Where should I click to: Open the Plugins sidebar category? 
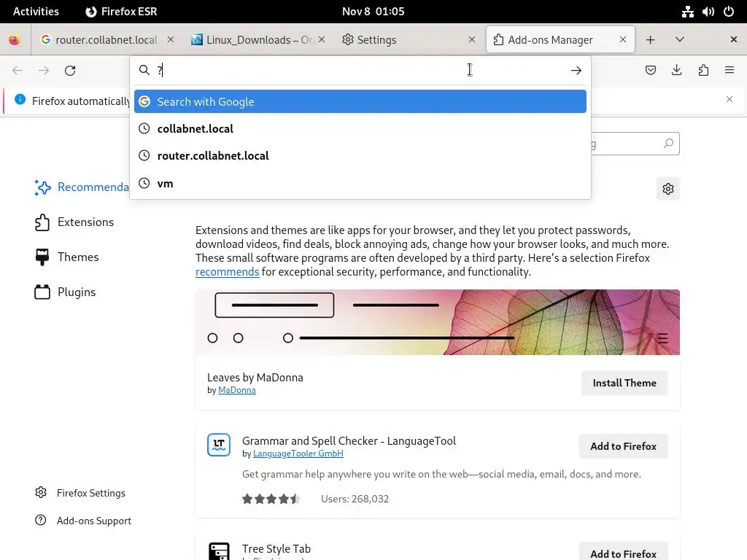[65, 292]
